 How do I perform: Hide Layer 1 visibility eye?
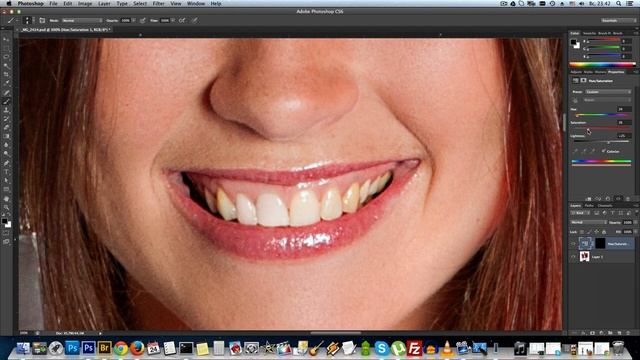(573, 257)
